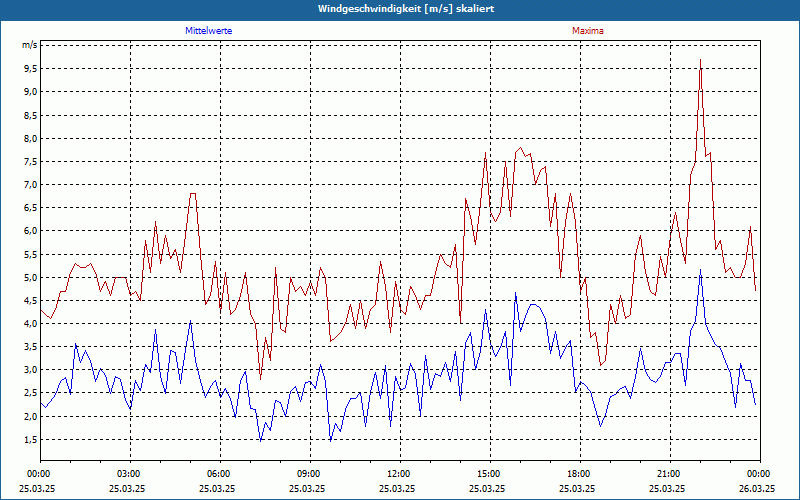Click the '6,0' y-axis value
The image size is (800, 500).
[31, 231]
